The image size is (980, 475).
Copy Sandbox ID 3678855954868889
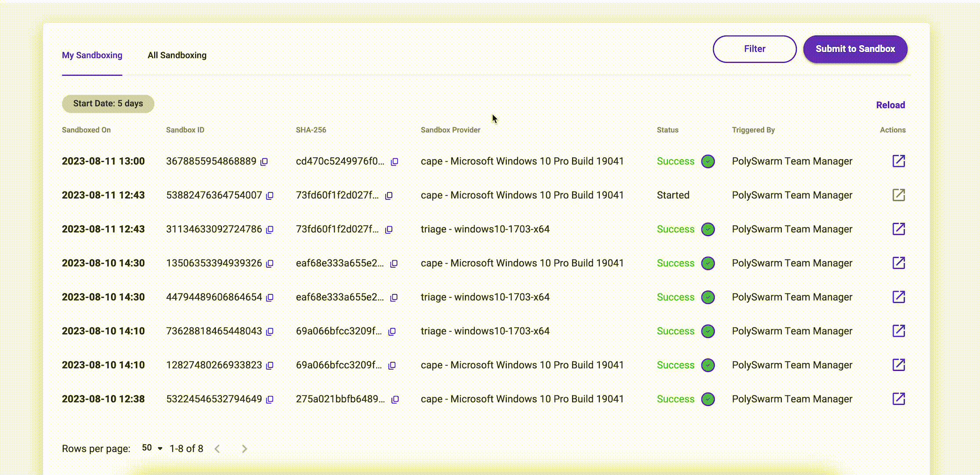[x=264, y=161]
